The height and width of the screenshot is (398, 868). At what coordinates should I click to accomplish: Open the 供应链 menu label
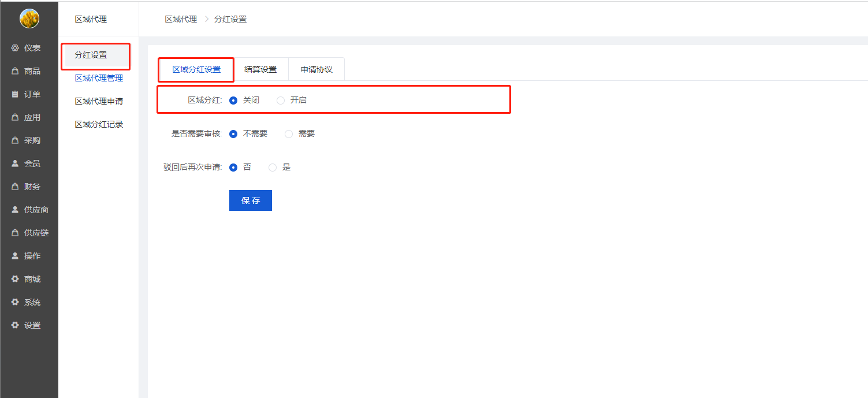pyautogui.click(x=36, y=233)
